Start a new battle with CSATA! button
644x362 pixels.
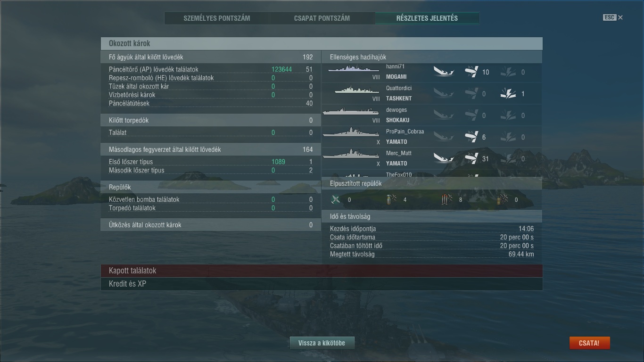coord(589,343)
